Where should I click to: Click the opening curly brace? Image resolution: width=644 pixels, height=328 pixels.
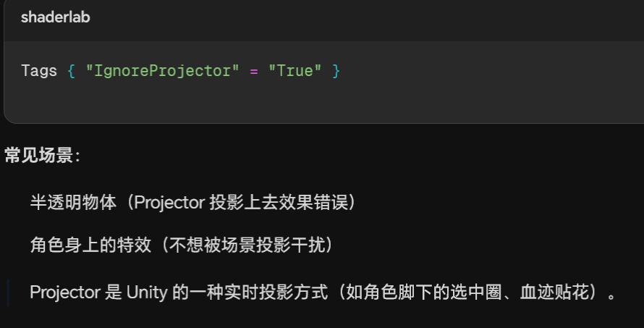pyautogui.click(x=71, y=71)
